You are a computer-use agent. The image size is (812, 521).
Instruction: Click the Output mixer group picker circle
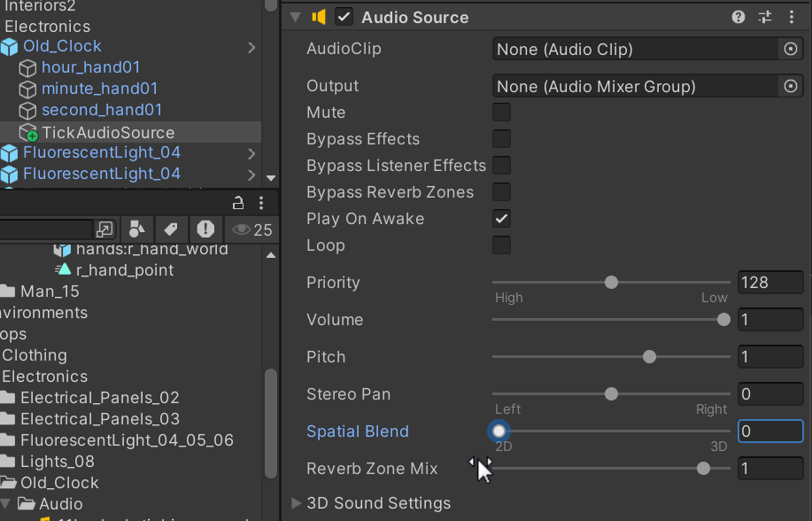790,86
